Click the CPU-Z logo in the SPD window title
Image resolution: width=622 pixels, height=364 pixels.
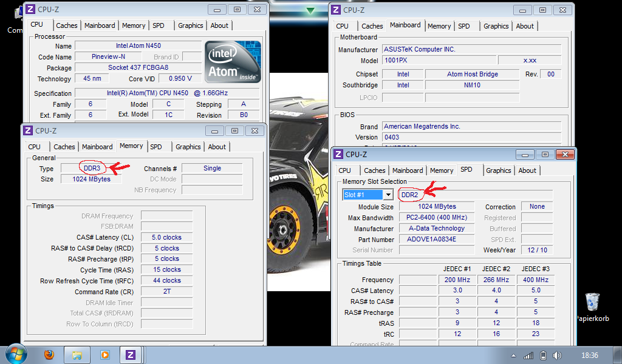pyautogui.click(x=338, y=154)
